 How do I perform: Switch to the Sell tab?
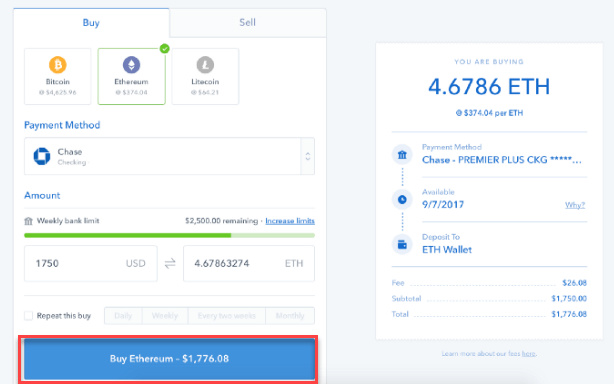point(247,23)
